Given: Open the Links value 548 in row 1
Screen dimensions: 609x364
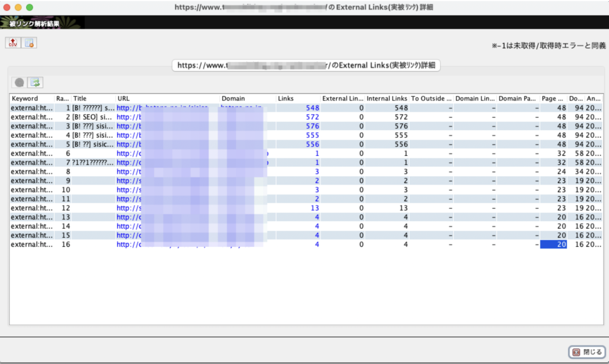Looking at the screenshot, I should pos(312,108).
